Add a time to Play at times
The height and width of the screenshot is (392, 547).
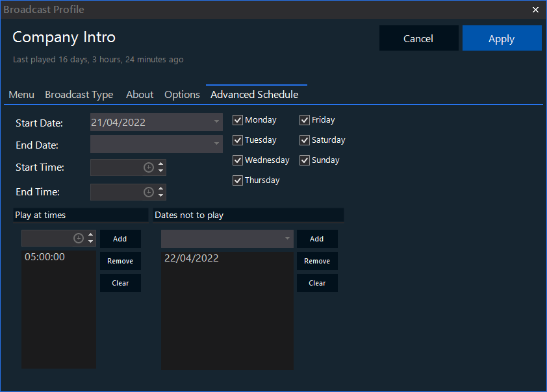coord(120,239)
